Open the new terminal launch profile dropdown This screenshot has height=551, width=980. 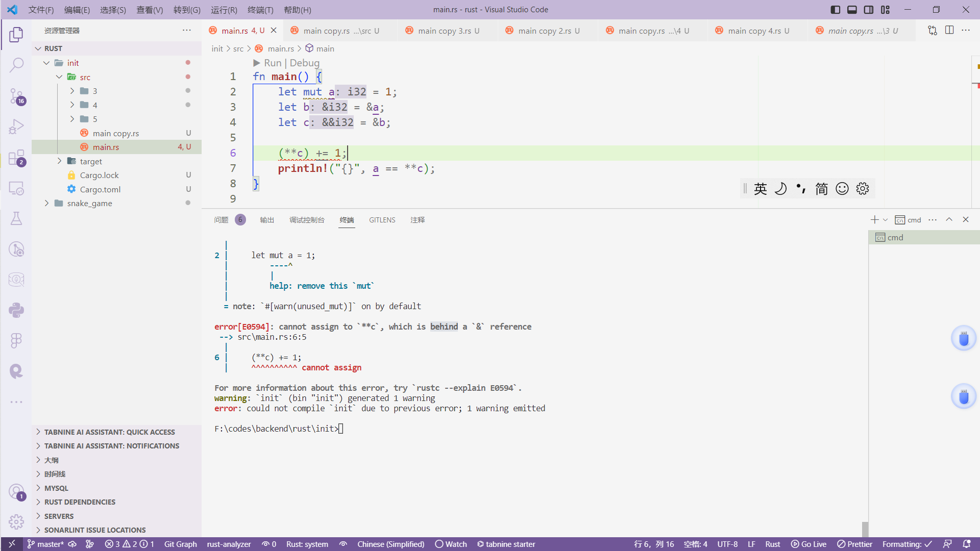[x=886, y=220]
